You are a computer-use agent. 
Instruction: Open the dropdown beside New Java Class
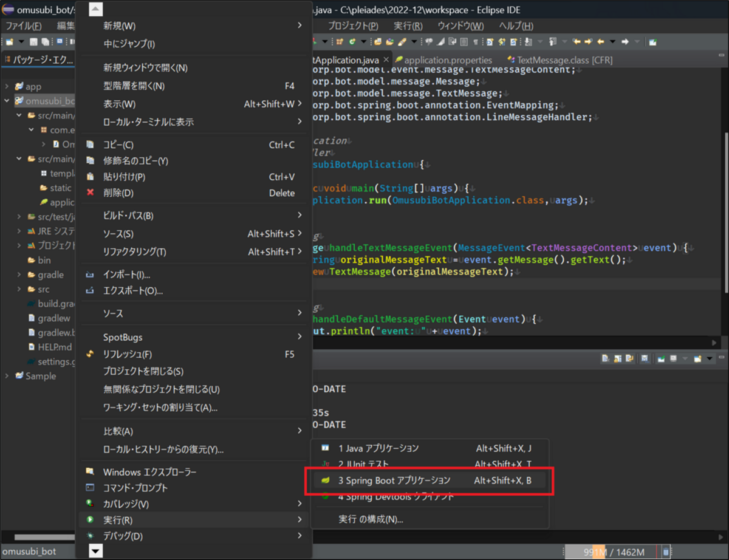[x=363, y=42]
